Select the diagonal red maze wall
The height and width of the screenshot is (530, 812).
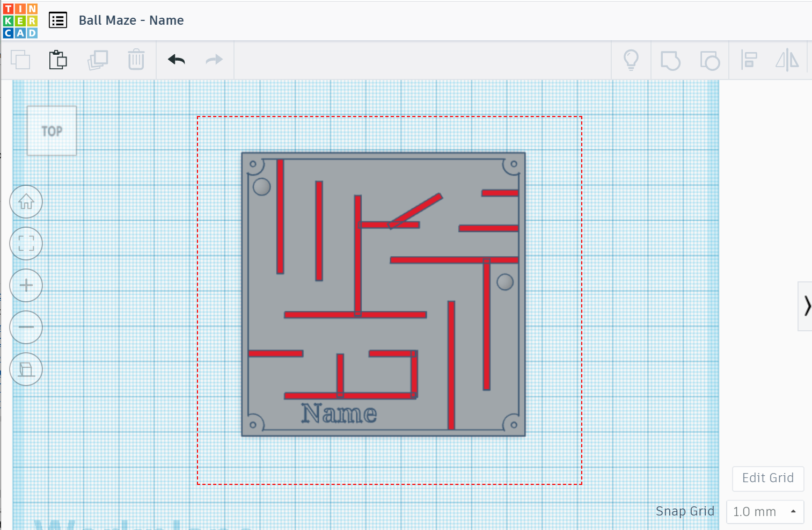click(415, 210)
